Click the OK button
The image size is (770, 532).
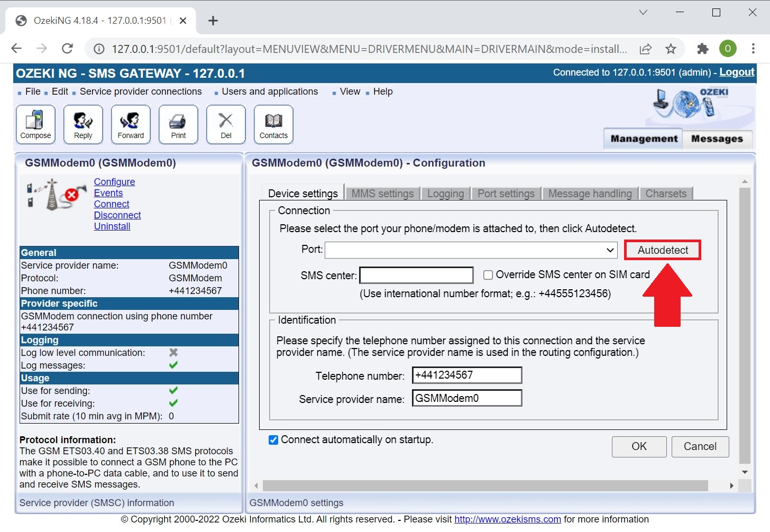[639, 446]
